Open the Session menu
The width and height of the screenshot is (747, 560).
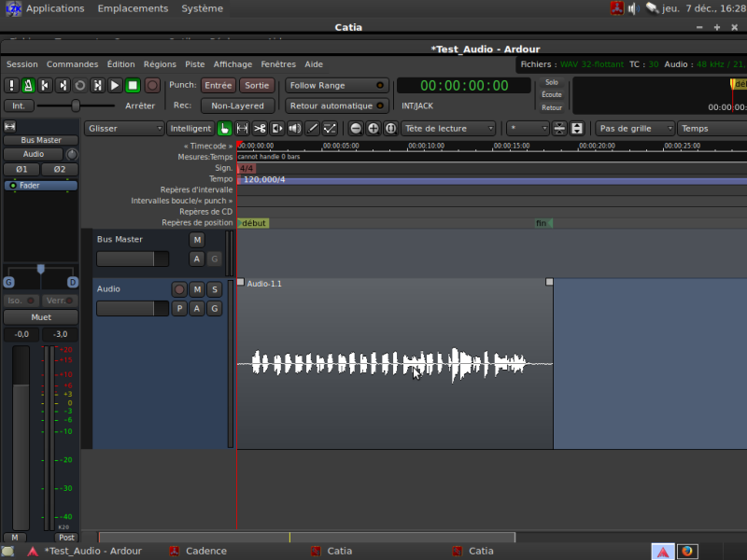22,64
